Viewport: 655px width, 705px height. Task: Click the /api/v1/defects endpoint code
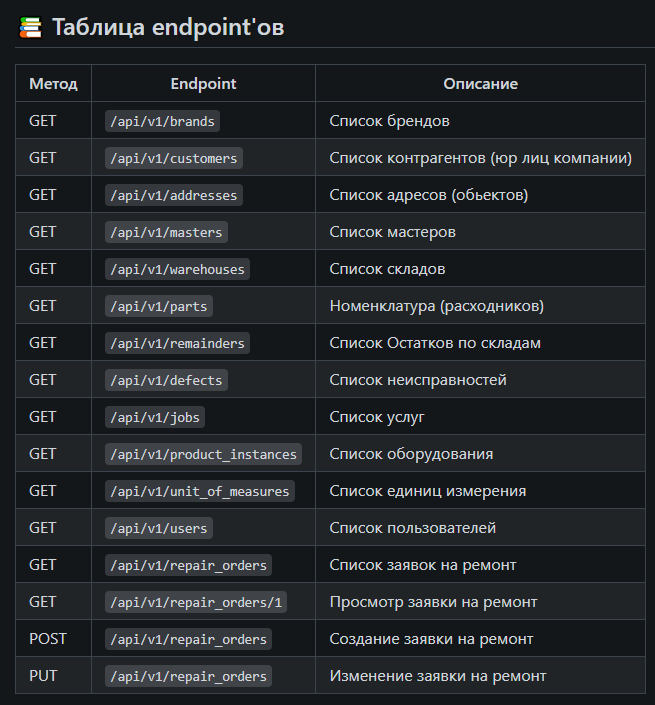click(x=166, y=380)
